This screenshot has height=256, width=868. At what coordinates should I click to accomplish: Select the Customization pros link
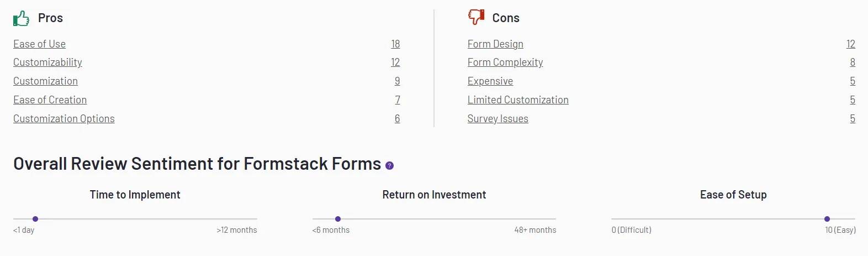[x=45, y=81]
